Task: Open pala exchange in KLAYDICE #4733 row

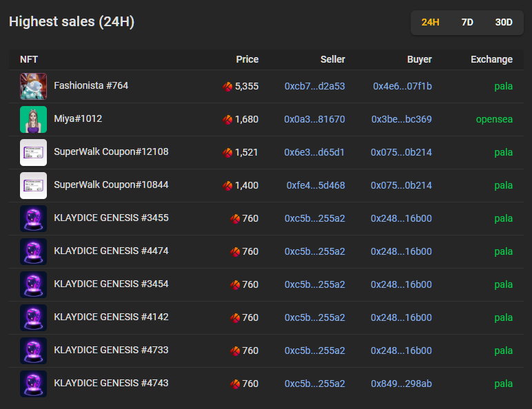Action: point(504,351)
